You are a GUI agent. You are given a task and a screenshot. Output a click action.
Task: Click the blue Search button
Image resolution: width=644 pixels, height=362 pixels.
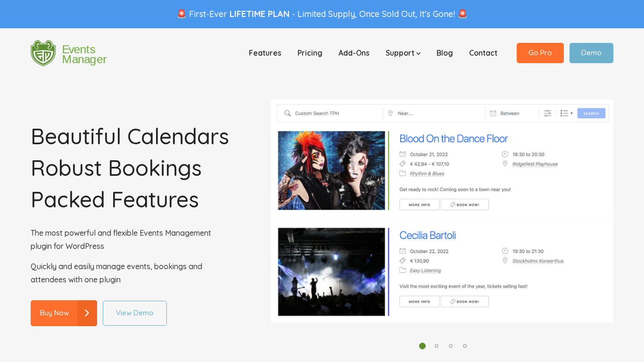tap(591, 113)
